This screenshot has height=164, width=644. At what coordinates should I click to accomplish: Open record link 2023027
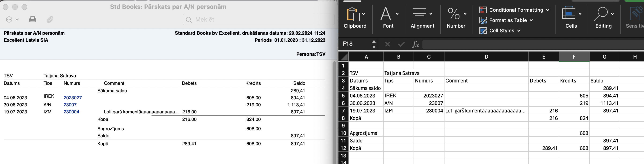point(73,98)
